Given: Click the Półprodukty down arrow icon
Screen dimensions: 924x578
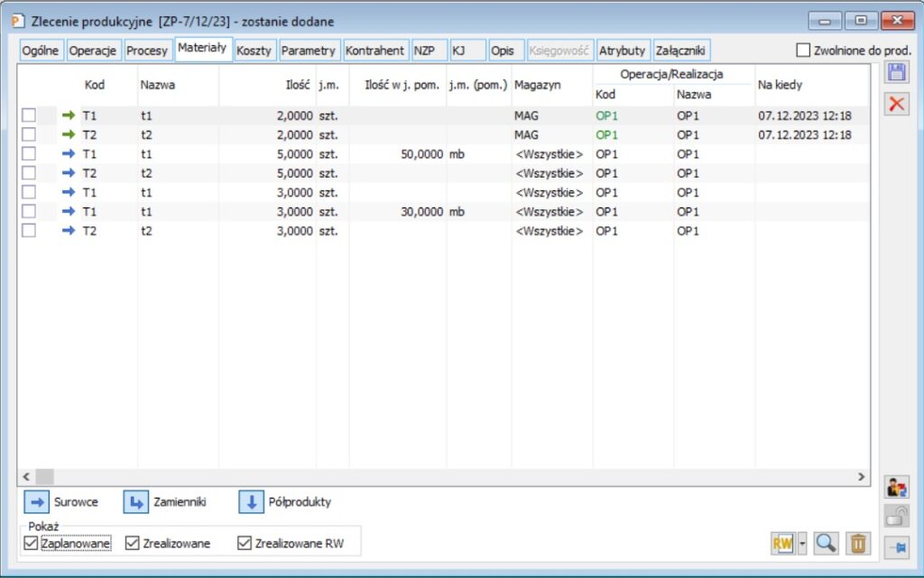Looking at the screenshot, I should [251, 501].
